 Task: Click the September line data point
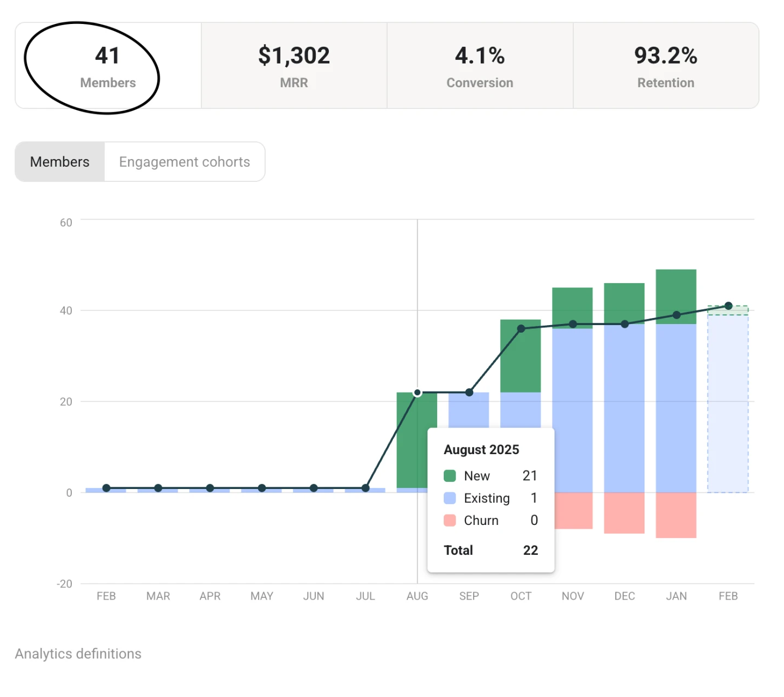pos(469,393)
